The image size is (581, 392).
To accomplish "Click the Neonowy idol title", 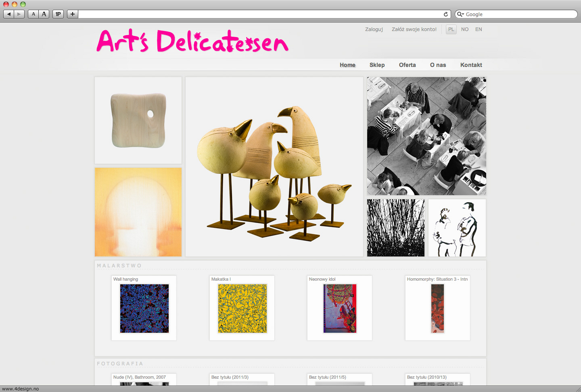I will [x=322, y=279].
